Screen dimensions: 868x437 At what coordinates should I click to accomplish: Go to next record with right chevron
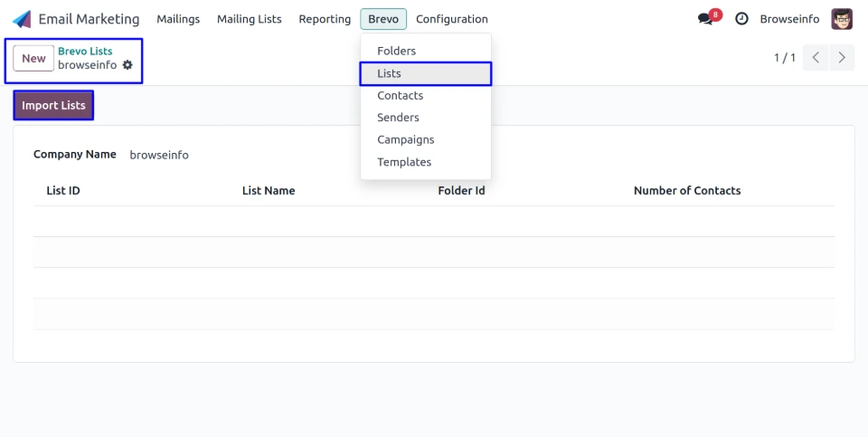point(842,58)
